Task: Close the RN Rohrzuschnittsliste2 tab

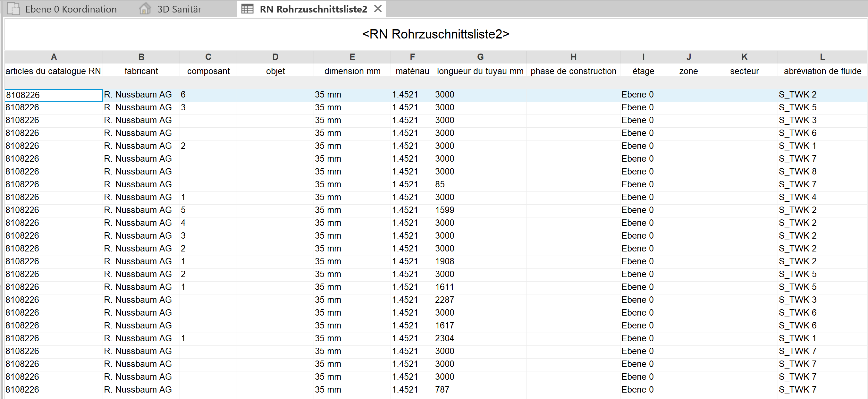Action: pyautogui.click(x=378, y=9)
